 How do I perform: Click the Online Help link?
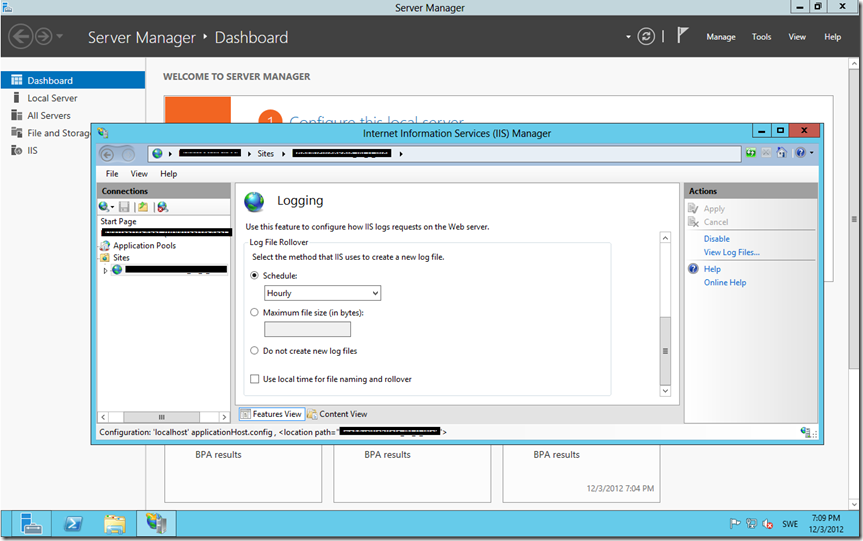[x=725, y=282]
